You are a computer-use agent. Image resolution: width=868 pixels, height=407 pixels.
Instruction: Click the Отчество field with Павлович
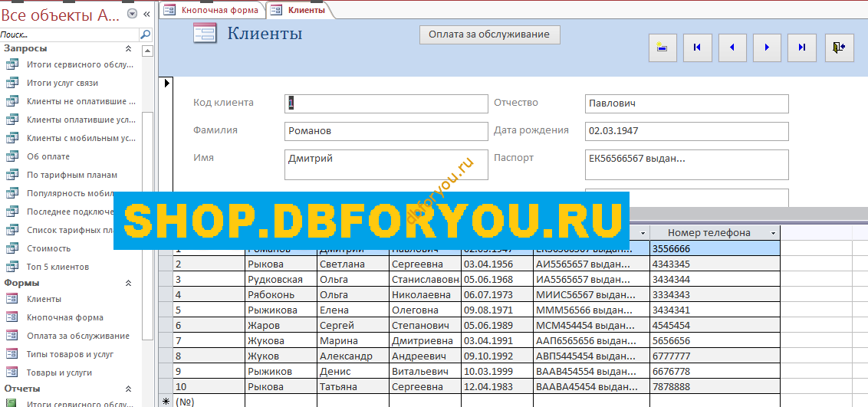tap(686, 103)
